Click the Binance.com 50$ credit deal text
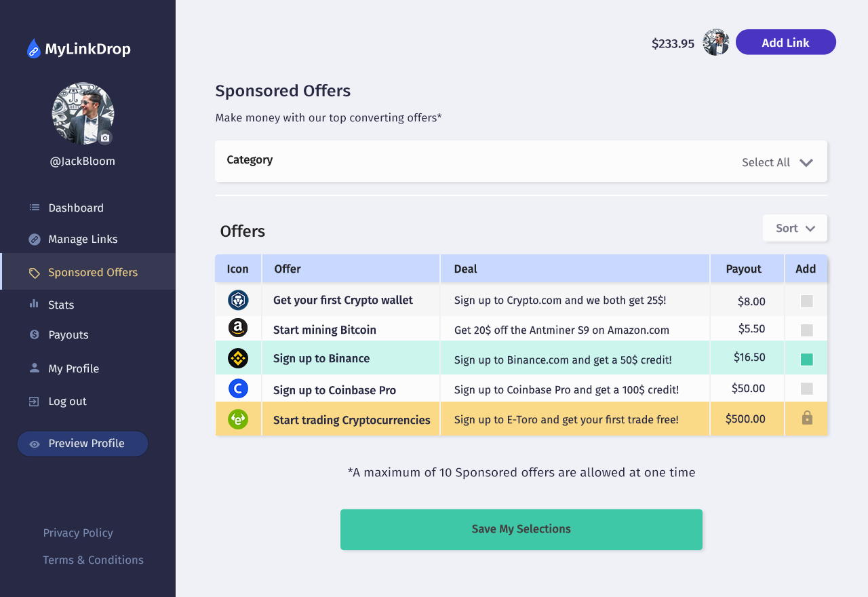 click(x=563, y=360)
